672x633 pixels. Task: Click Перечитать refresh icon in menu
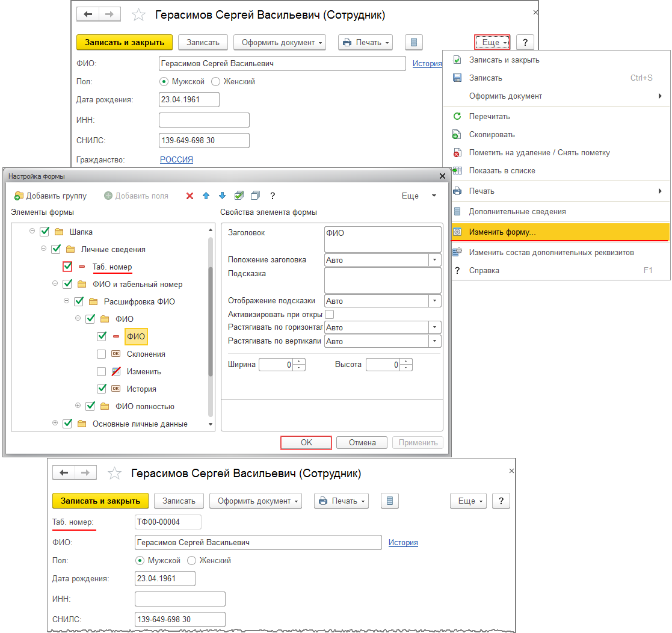tap(457, 117)
